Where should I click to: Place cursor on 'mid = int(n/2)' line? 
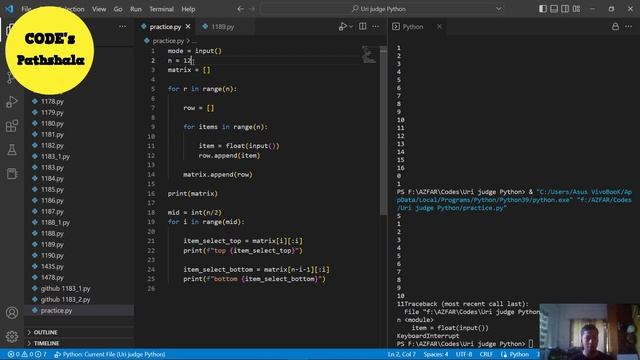(x=195, y=212)
